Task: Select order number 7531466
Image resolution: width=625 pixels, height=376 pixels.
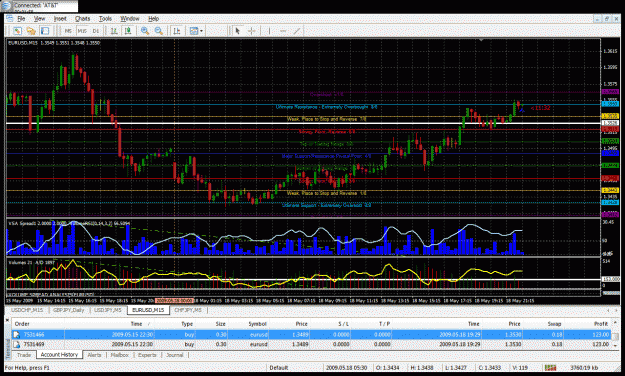Action: coord(33,335)
